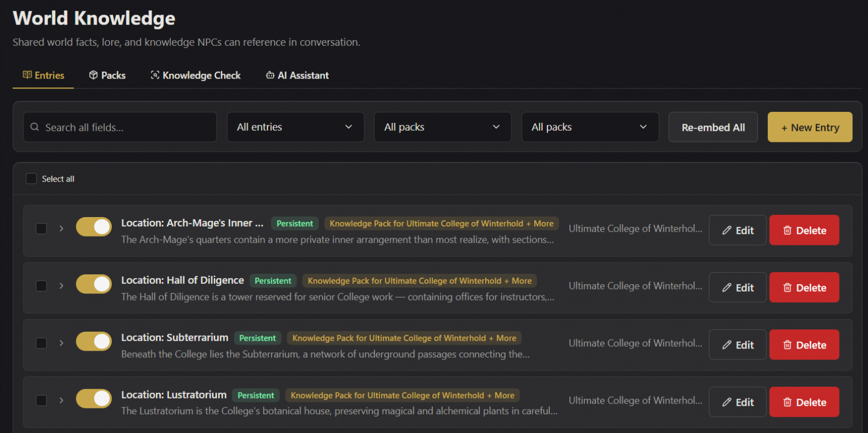Click into the Search all fields box
This screenshot has height=433, width=868.
coord(120,127)
